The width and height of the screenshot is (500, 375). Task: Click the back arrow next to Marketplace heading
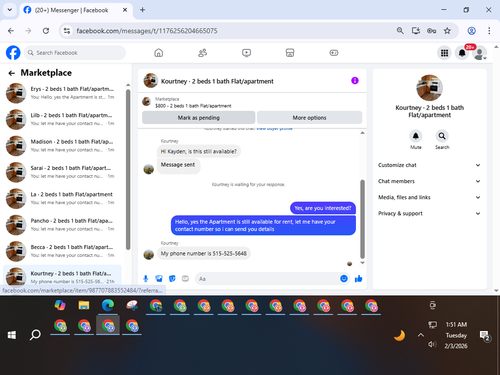pos(12,73)
